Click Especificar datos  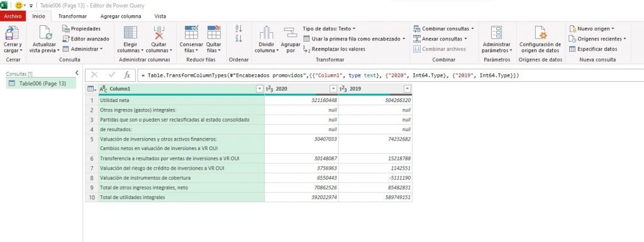(593, 49)
